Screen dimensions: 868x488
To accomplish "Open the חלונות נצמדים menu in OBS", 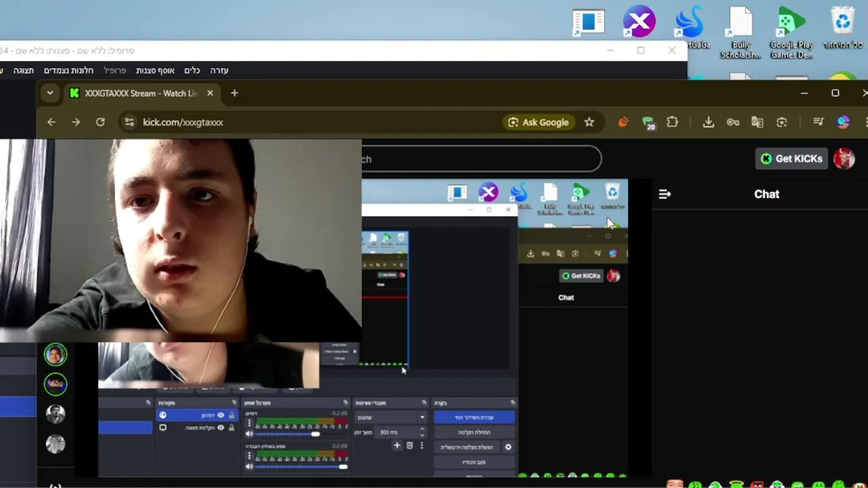I will click(68, 70).
